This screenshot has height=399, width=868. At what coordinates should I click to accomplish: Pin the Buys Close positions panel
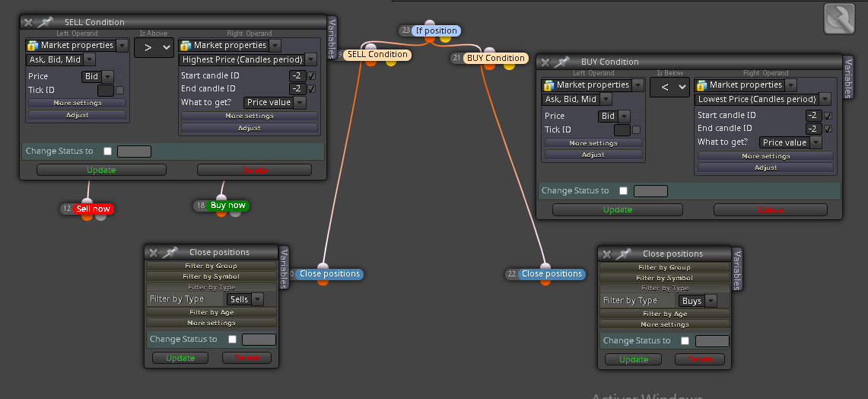(x=623, y=254)
